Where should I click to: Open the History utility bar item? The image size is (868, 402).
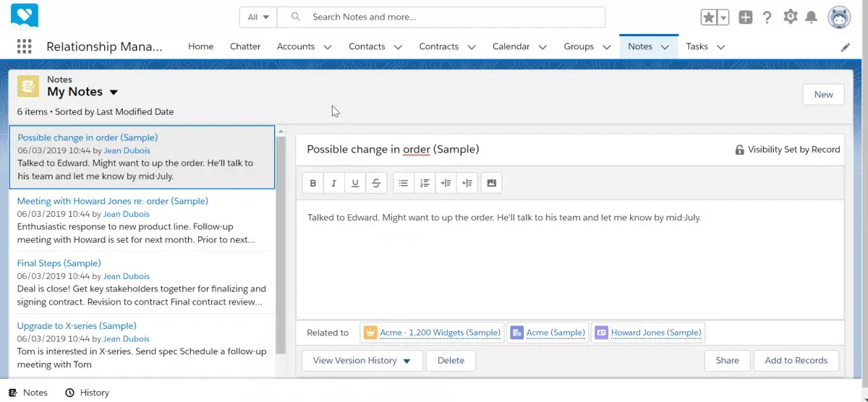click(x=87, y=393)
